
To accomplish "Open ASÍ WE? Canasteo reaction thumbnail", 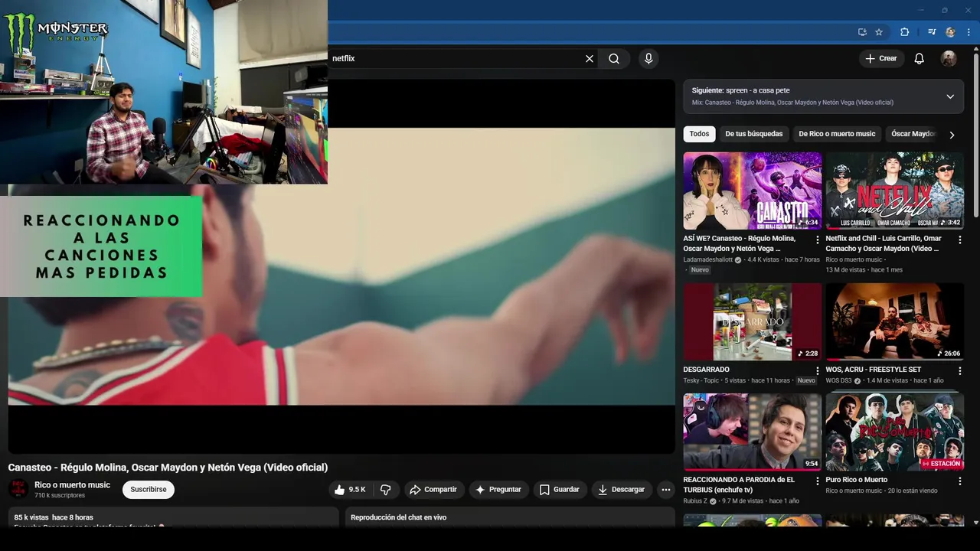I will pos(753,191).
